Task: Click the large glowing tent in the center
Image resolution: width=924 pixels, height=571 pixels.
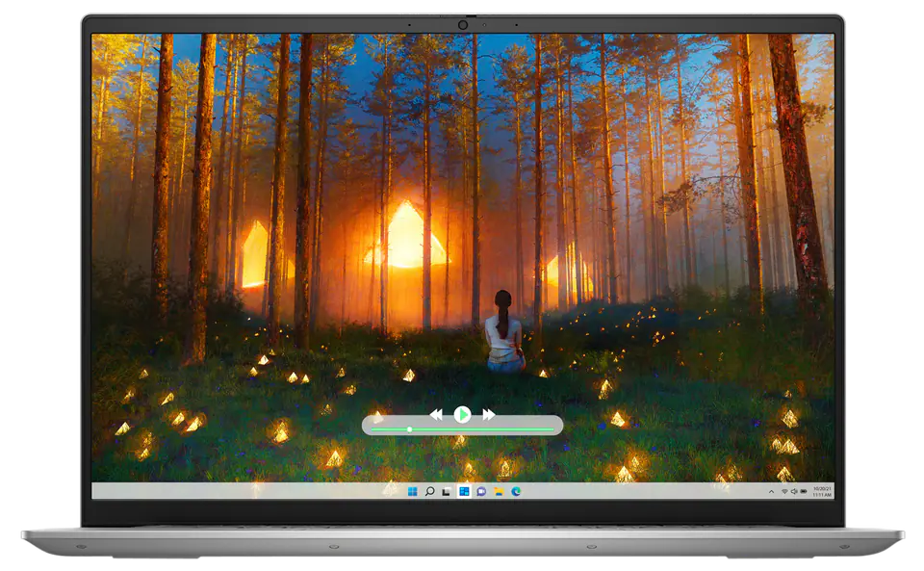Action: point(404,236)
